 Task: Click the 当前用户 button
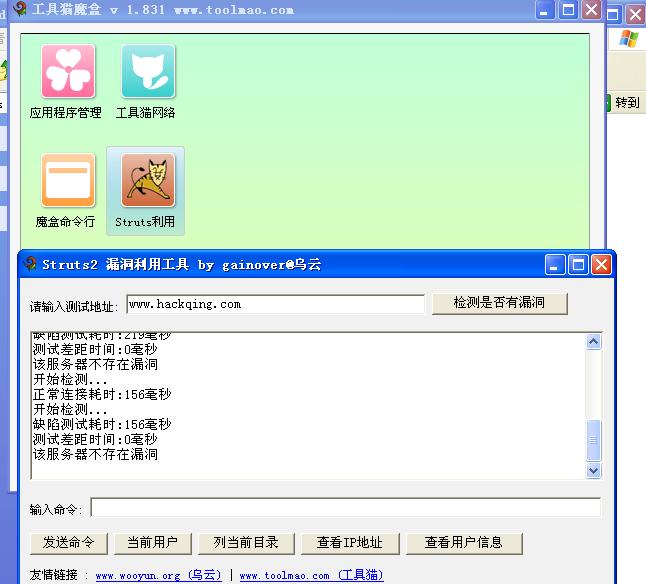(152, 543)
